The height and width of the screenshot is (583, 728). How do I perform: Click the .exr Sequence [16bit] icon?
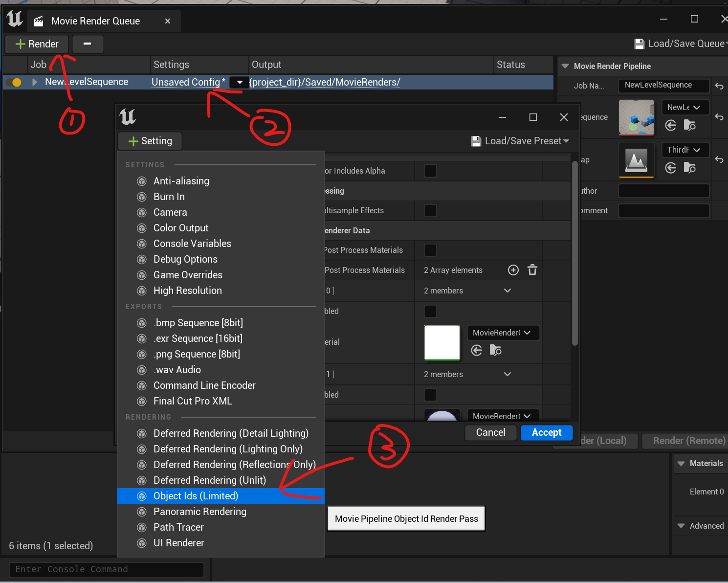click(x=142, y=338)
